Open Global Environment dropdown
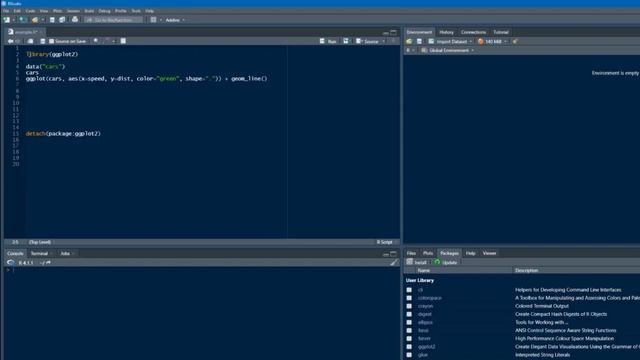This screenshot has width=640, height=360. 448,51
